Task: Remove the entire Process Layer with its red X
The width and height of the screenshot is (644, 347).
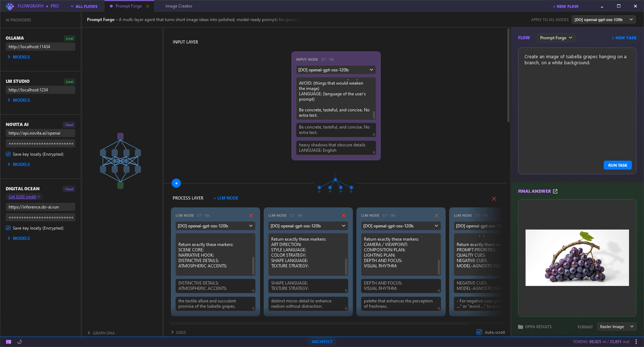Action: pyautogui.click(x=494, y=198)
